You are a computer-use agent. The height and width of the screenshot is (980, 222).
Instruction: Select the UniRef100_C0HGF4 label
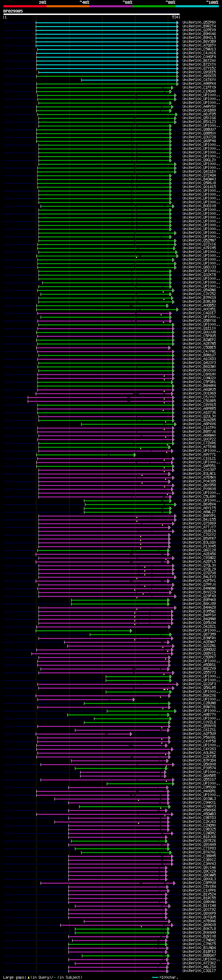(x=199, y=57)
